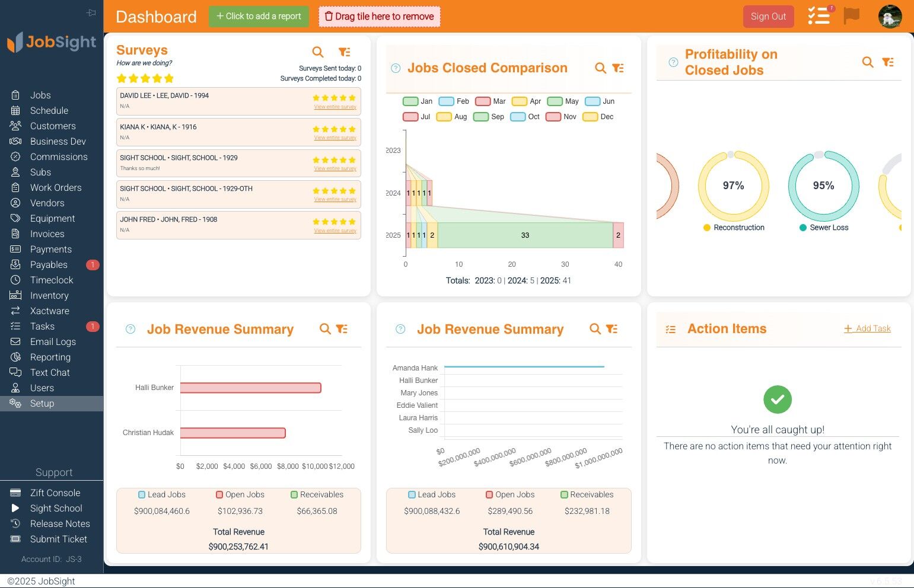Search the Halli Bunker Job Revenue Summary tile

[x=325, y=328]
